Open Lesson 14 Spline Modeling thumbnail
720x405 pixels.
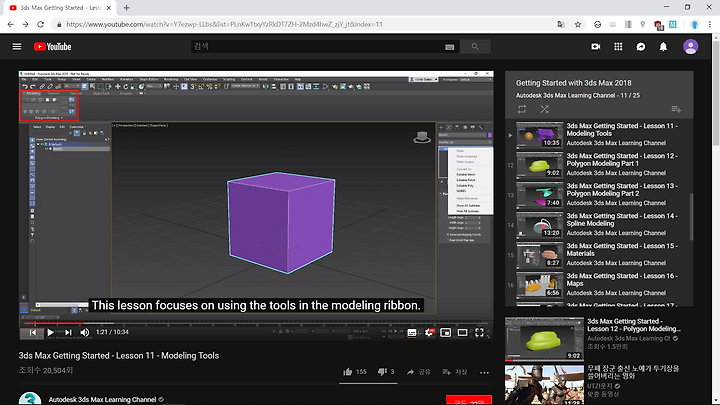click(540, 225)
